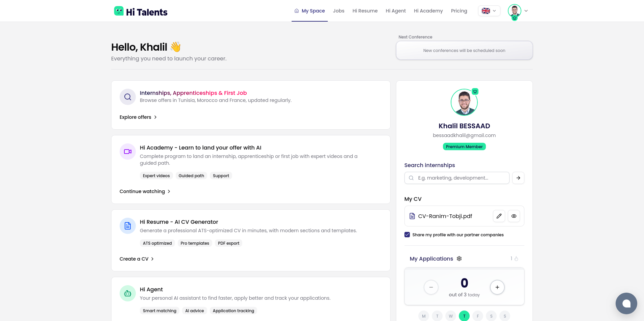Image resolution: width=644 pixels, height=321 pixels.
Task: Click the magnifier icon for internships
Action: tap(128, 97)
